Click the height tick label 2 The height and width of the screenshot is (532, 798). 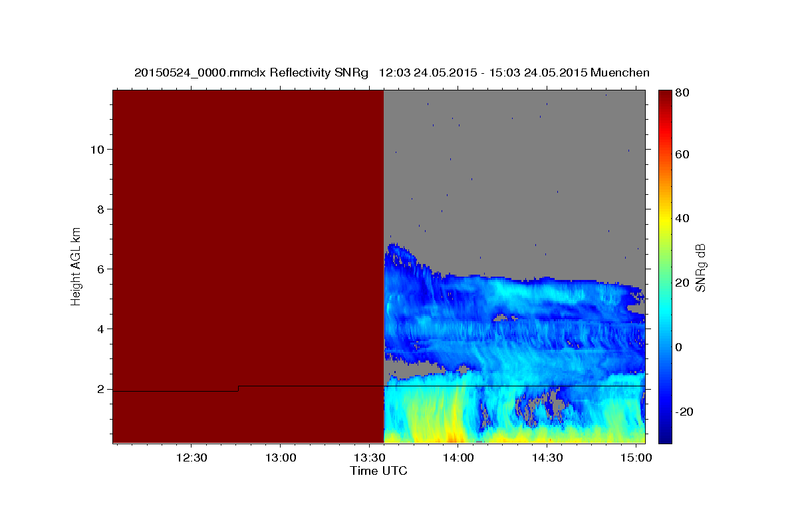pos(100,389)
